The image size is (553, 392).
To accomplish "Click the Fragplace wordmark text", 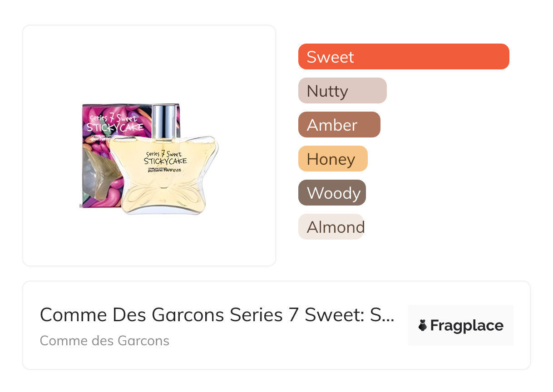I will tap(467, 325).
